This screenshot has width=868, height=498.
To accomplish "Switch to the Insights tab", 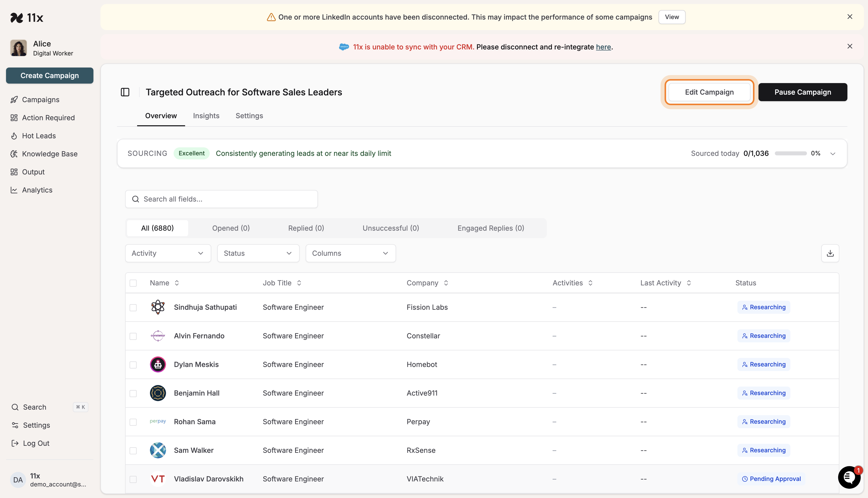I will point(206,116).
